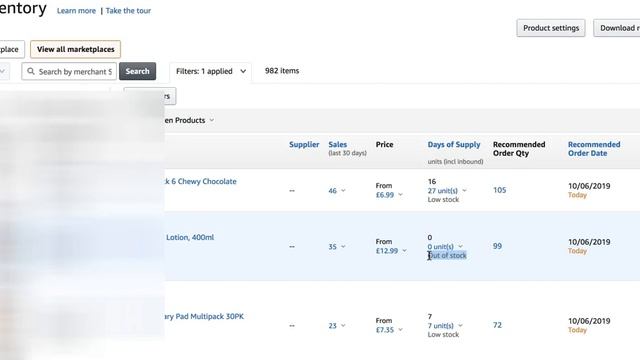Expand price £6.99 chevron
Image resolution: width=640 pixels, height=360 pixels.
400,195
